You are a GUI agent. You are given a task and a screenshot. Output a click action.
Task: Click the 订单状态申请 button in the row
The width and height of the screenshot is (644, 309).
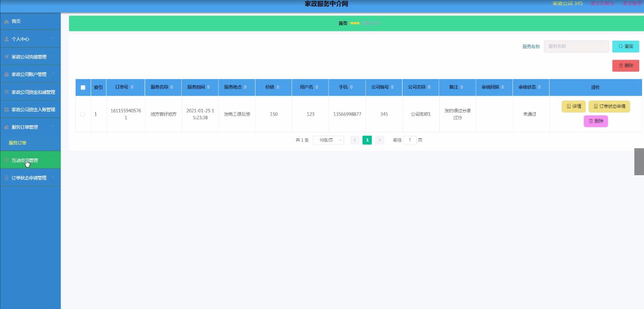point(609,106)
